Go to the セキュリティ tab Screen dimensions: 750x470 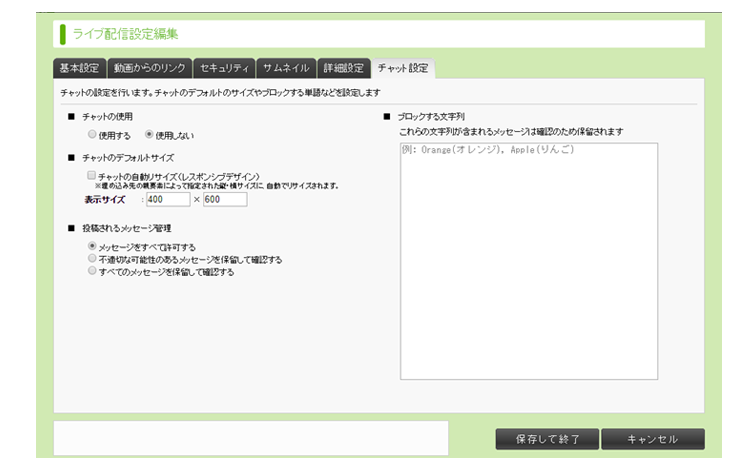pos(224,68)
